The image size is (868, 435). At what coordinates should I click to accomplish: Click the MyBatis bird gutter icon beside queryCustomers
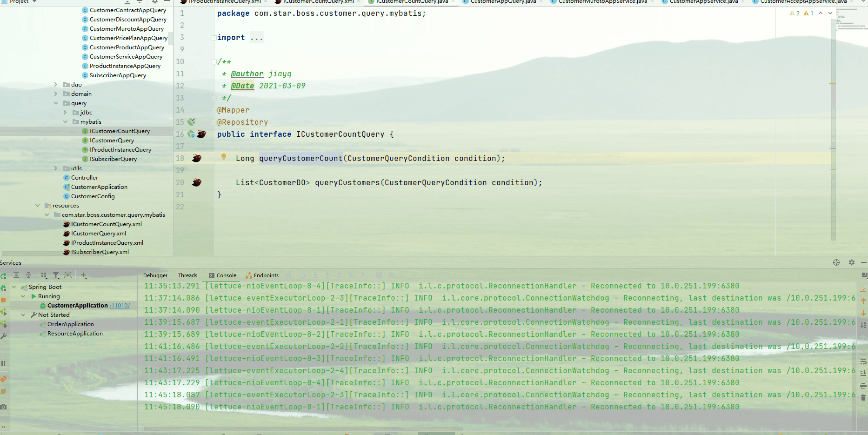pyautogui.click(x=197, y=182)
